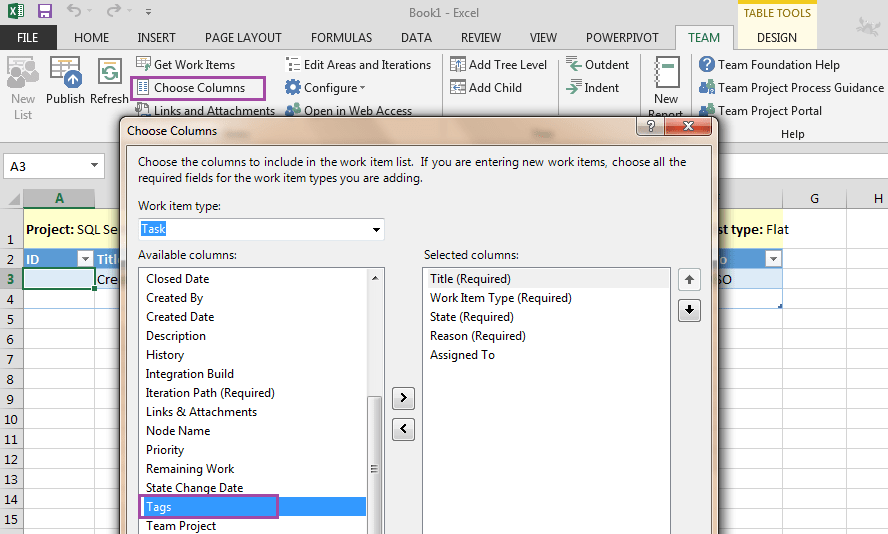Click the Refresh icon in ribbon
Viewport: 888px width, 534px height.
click(109, 73)
